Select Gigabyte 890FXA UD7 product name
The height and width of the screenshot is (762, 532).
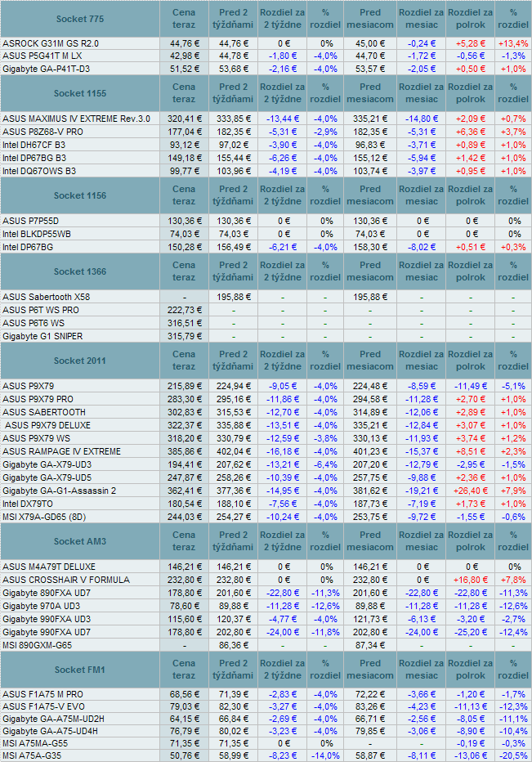click(x=47, y=593)
